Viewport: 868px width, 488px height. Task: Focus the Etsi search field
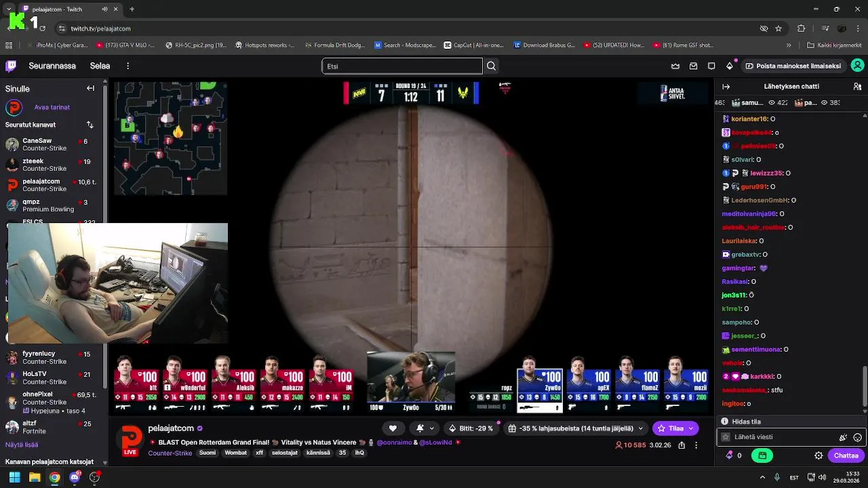tap(402, 66)
